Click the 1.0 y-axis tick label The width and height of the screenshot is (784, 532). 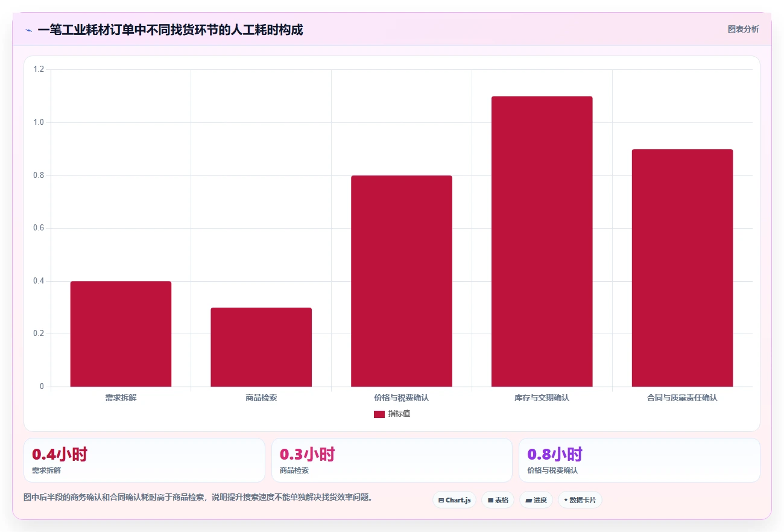point(39,122)
